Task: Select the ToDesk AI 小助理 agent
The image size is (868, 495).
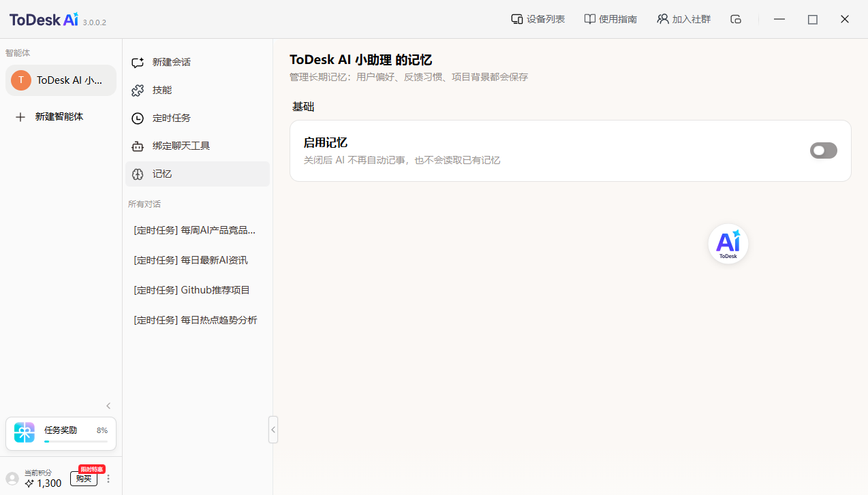Action: [61, 80]
